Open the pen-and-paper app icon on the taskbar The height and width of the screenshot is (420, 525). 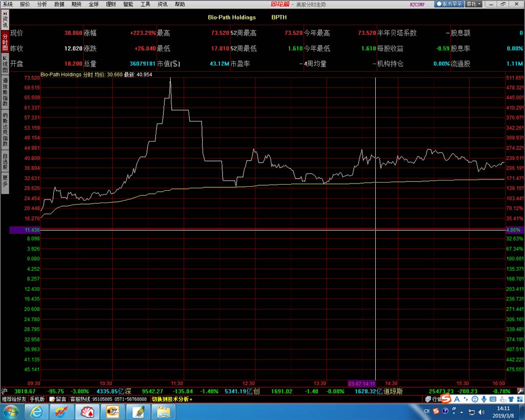(138, 412)
